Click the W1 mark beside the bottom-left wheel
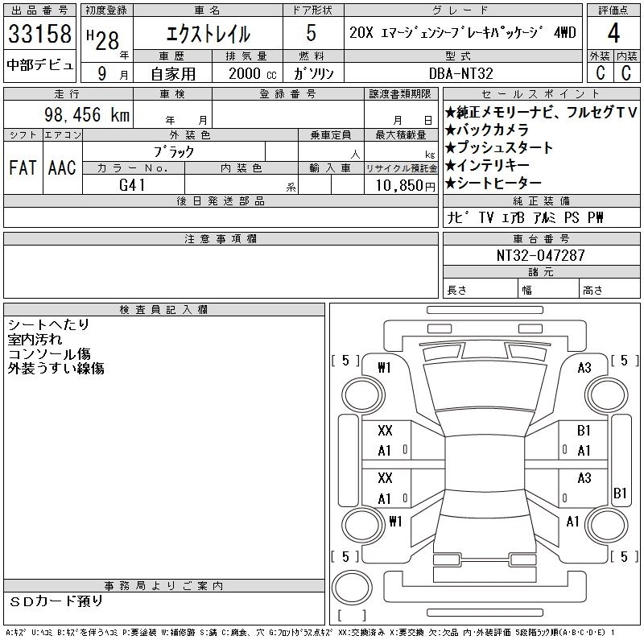Image resolution: width=644 pixels, height=644 pixels. [x=395, y=522]
